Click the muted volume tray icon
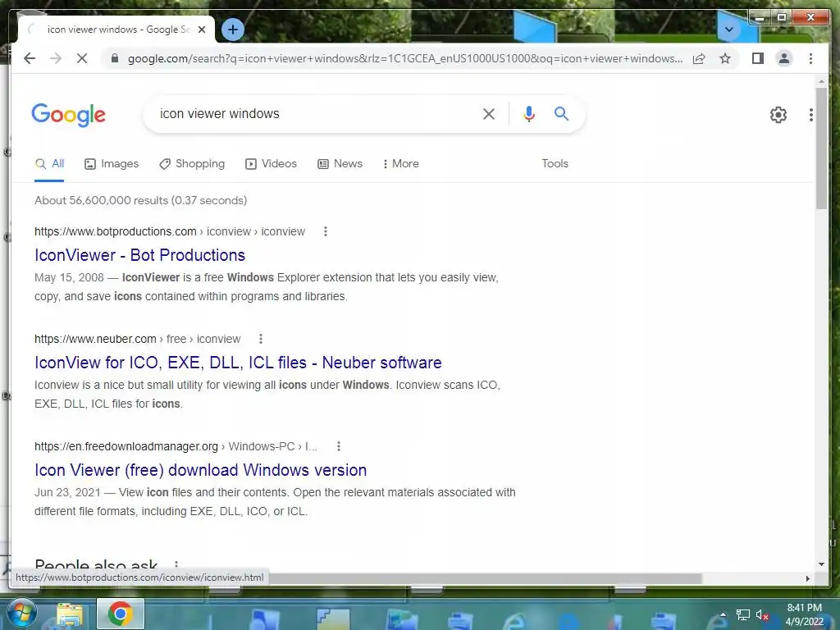The height and width of the screenshot is (630, 840). tap(762, 615)
